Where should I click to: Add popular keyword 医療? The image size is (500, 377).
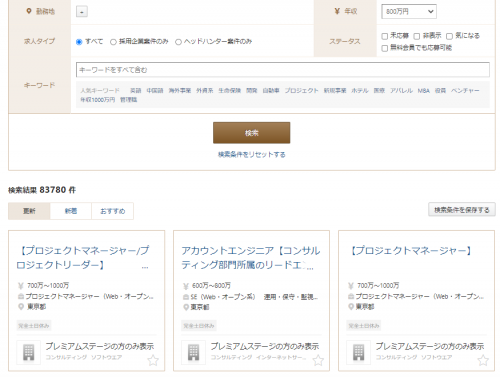[x=379, y=91]
